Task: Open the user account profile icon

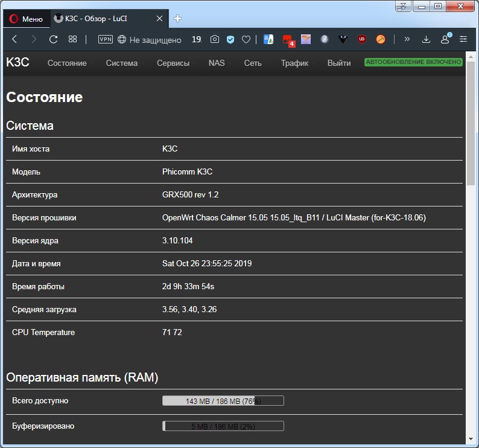Action: coord(446,39)
